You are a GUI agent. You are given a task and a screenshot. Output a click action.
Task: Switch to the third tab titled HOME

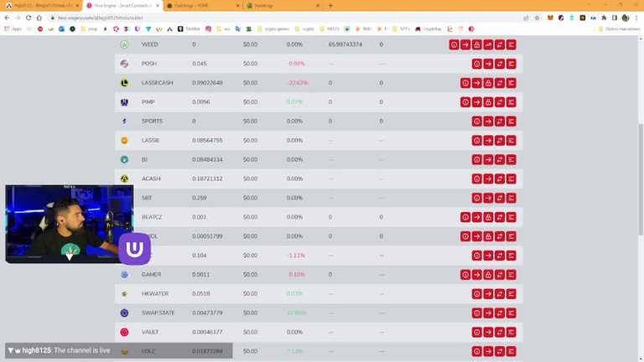(203, 6)
